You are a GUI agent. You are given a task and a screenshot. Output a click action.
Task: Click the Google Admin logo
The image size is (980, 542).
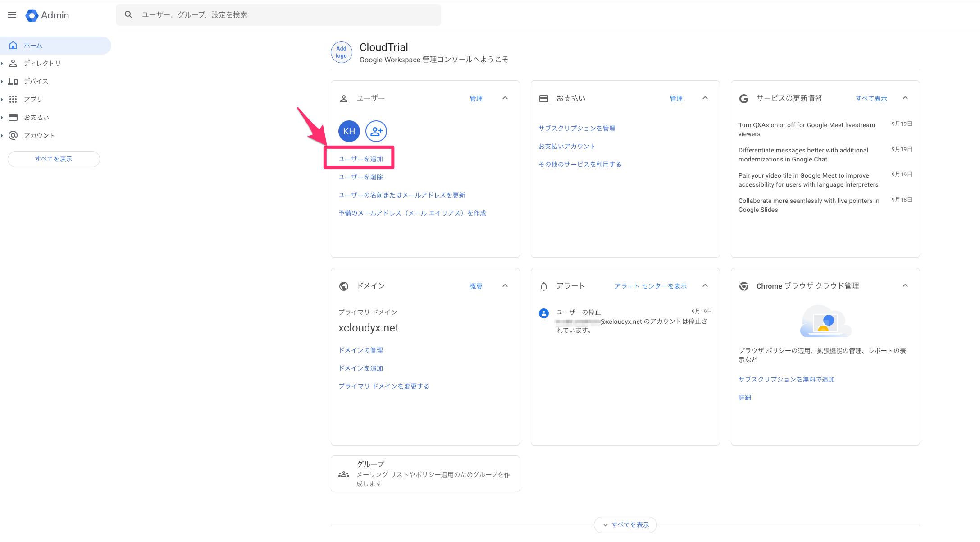coord(47,15)
